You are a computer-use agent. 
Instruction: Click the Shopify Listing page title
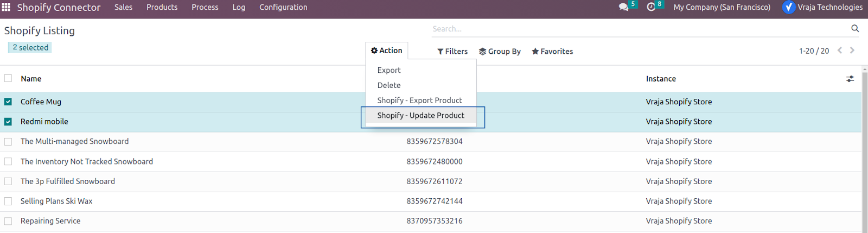[40, 31]
